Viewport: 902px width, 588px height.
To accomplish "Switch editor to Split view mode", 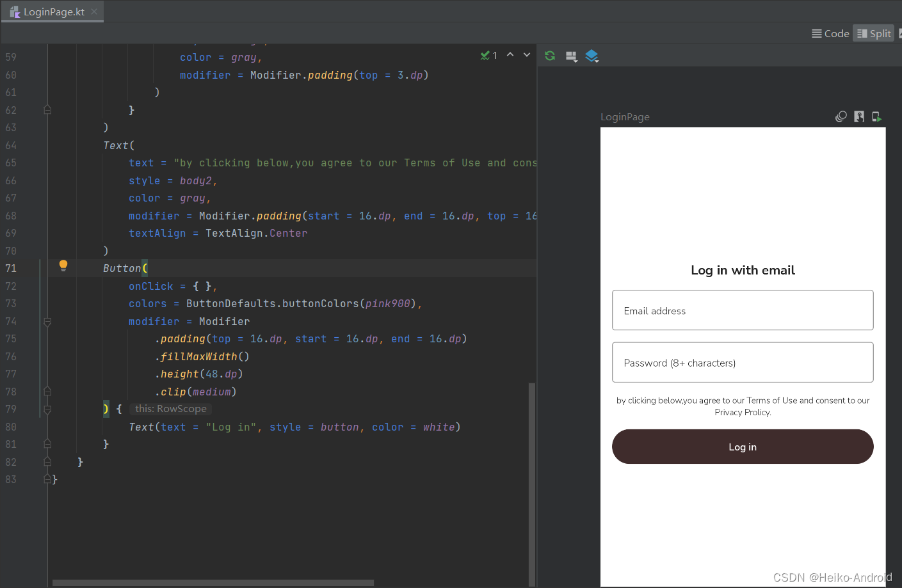I will 874,33.
